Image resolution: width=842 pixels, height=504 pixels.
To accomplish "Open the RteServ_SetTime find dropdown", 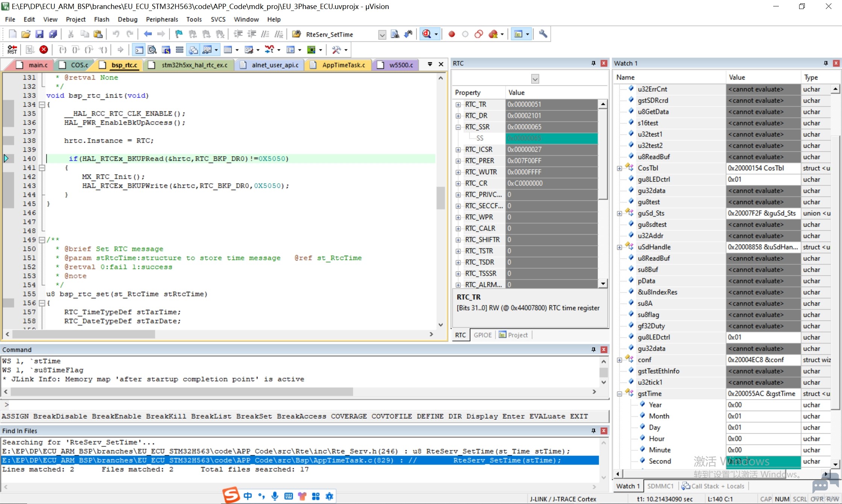I will click(382, 35).
